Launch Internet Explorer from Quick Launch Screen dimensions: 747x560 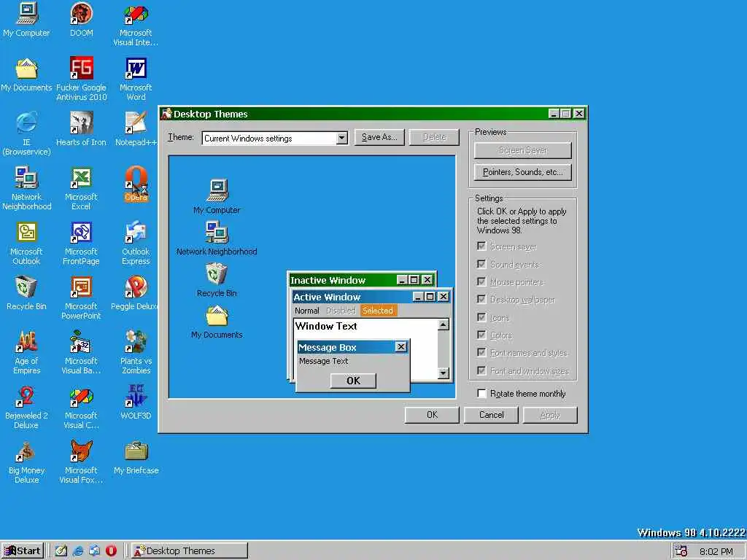point(77,551)
